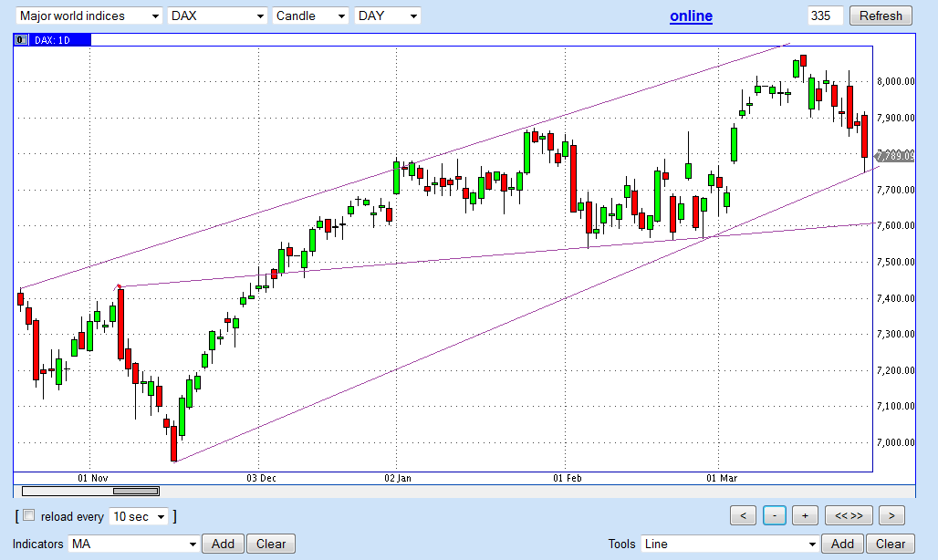Screen dimensions: 938x560
Task: Click the 03 Dec date axis label
Action: point(262,478)
